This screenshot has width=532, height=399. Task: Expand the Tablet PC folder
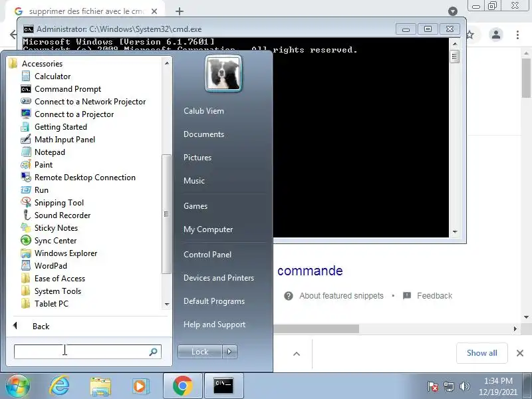(45, 304)
